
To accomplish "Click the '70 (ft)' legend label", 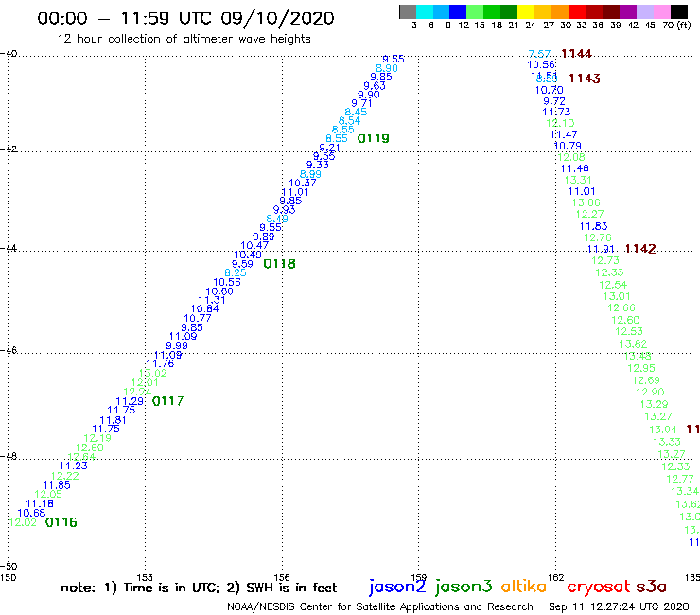I will (x=676, y=26).
